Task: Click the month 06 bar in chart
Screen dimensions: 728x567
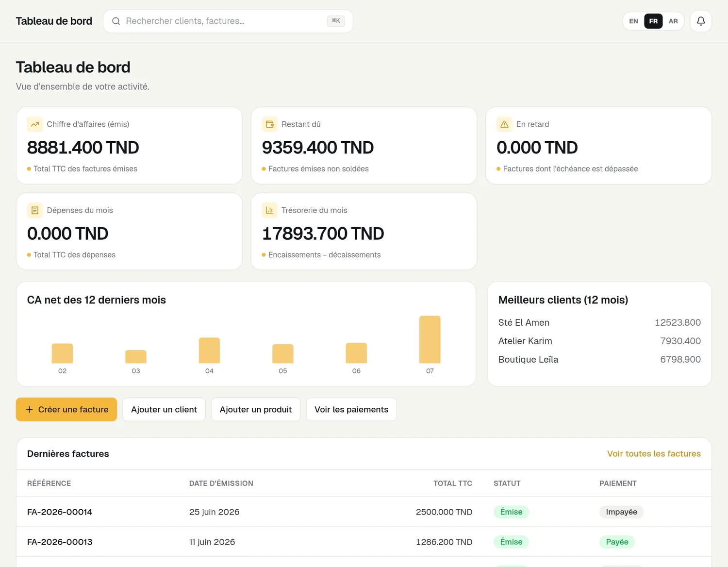Action: (356, 353)
